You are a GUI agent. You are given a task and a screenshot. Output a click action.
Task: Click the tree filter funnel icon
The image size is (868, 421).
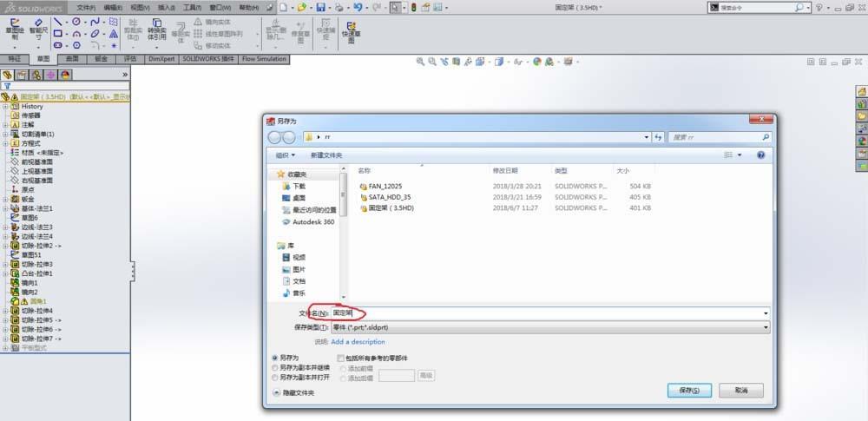pos(7,86)
